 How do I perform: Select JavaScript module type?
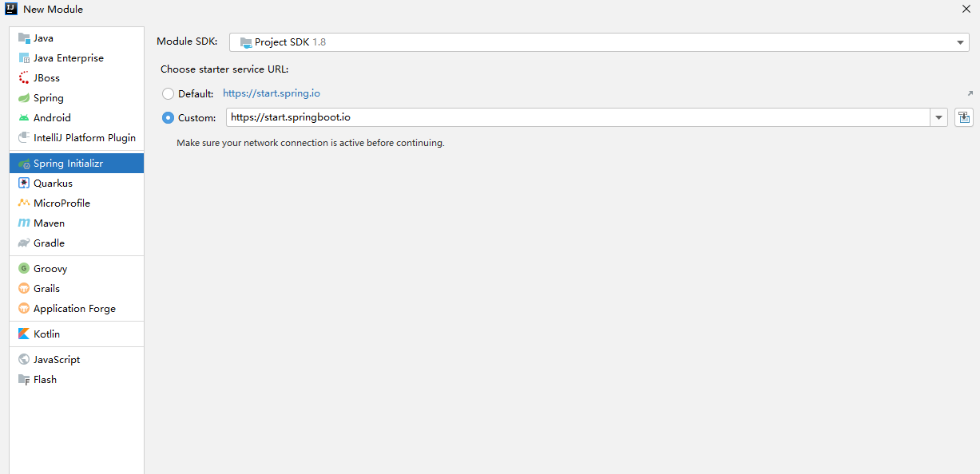pos(77,359)
